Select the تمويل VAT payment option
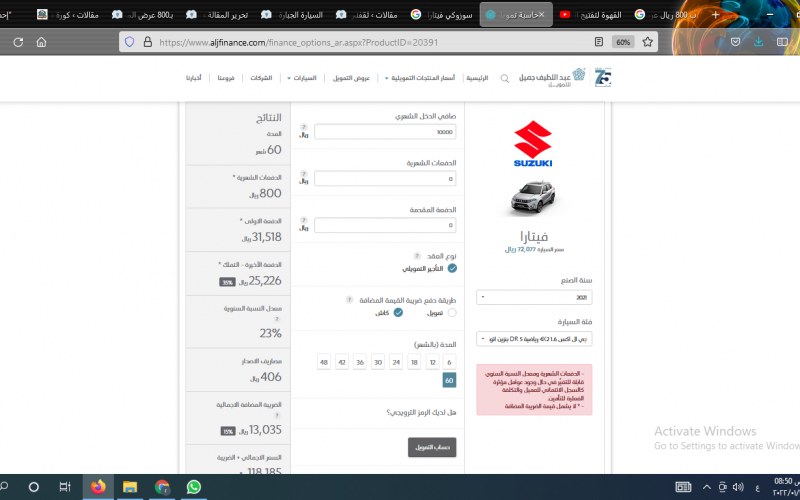Viewport: 800px width, 500px height. coord(452,313)
